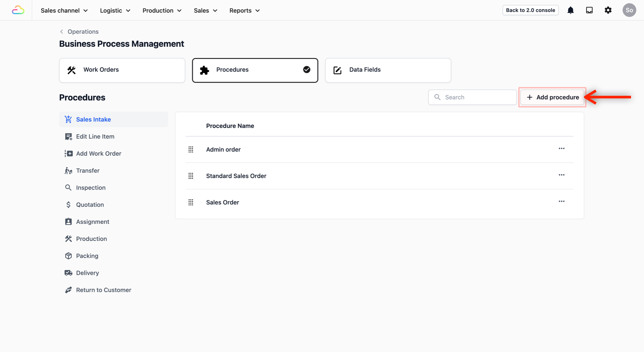Expand the Logistic dropdown menu
644x352 pixels.
click(x=115, y=11)
